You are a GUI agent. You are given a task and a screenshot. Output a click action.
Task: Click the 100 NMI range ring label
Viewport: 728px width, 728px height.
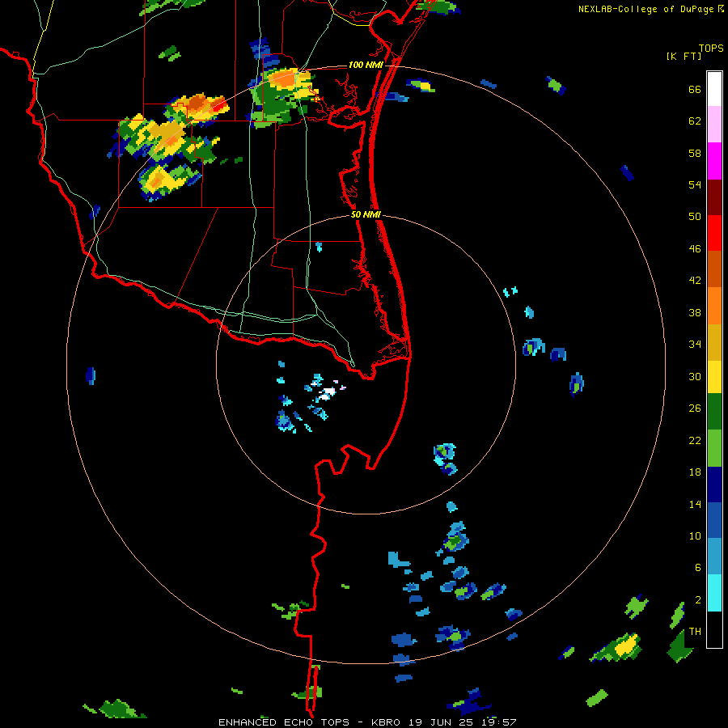366,65
